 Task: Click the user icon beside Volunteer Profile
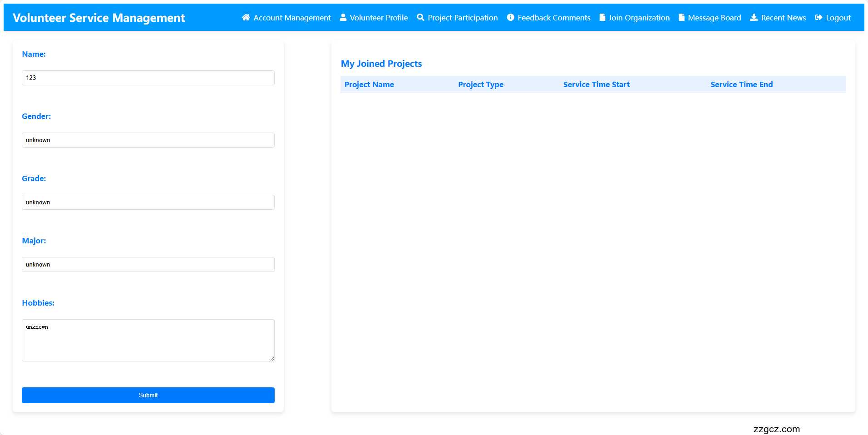[x=343, y=18]
